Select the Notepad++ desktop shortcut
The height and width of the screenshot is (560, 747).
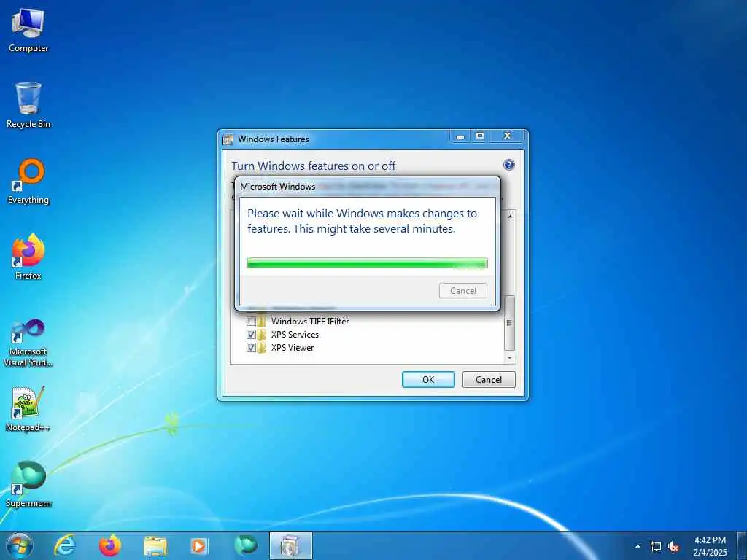coord(28,408)
